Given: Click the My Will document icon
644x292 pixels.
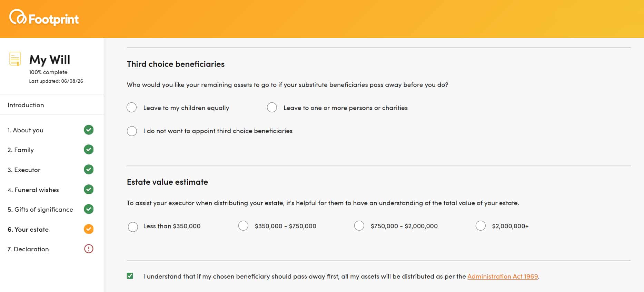Looking at the screenshot, I should pos(15,59).
